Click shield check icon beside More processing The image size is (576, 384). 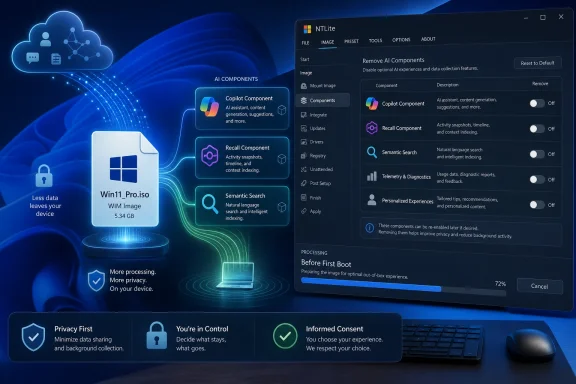96,280
